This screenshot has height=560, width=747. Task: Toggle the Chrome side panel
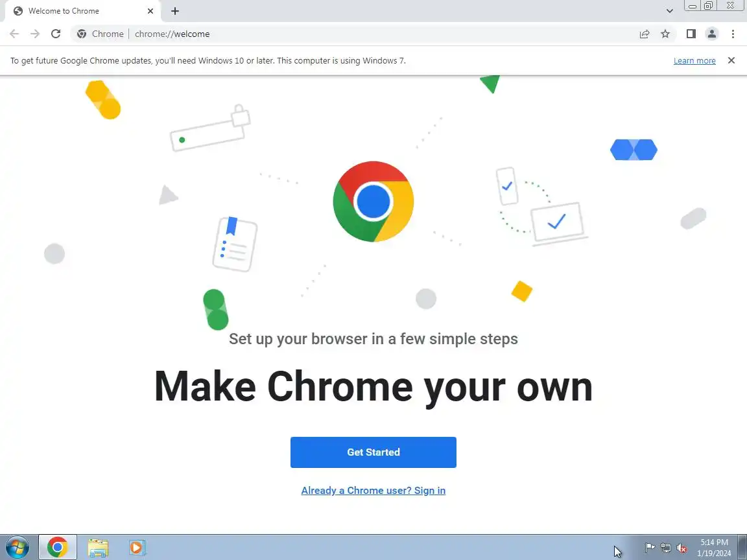(691, 34)
